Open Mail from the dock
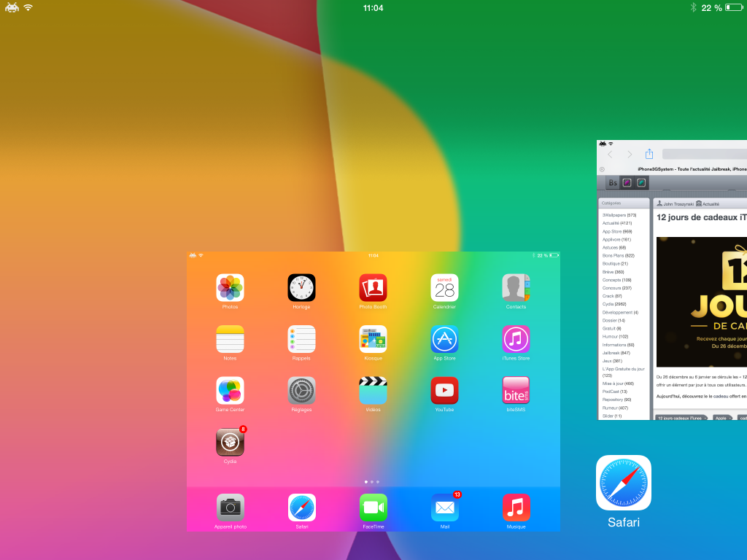This screenshot has height=560, width=747. click(444, 507)
